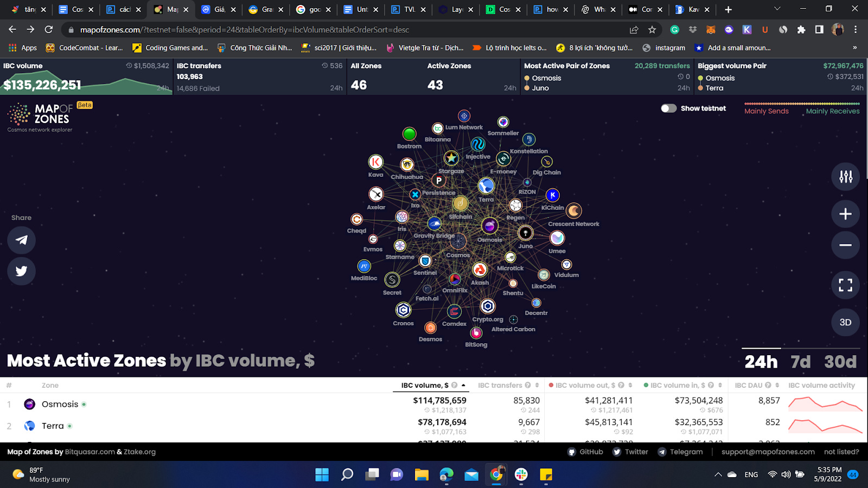Share via the Twitter icon
The height and width of the screenshot is (488, 868).
pyautogui.click(x=22, y=271)
